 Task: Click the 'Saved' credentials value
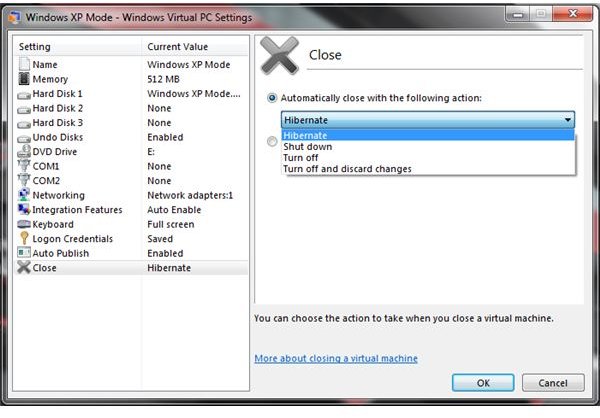[160, 239]
